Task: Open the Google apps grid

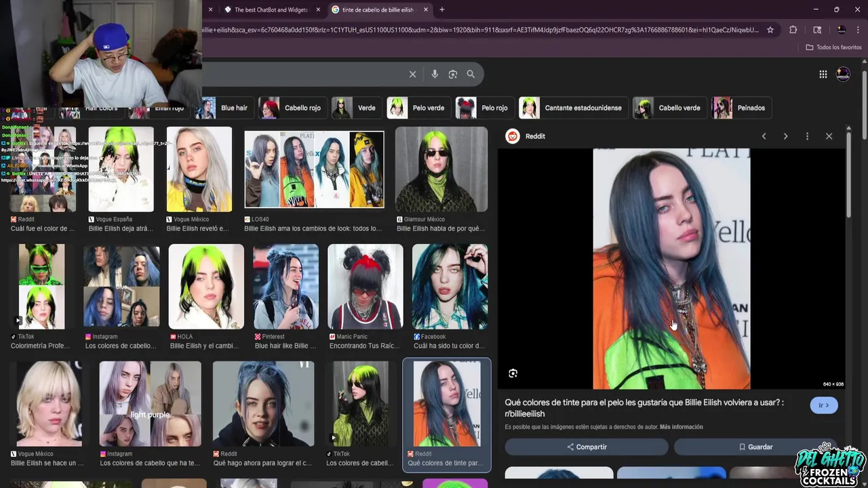Action: pyautogui.click(x=823, y=75)
